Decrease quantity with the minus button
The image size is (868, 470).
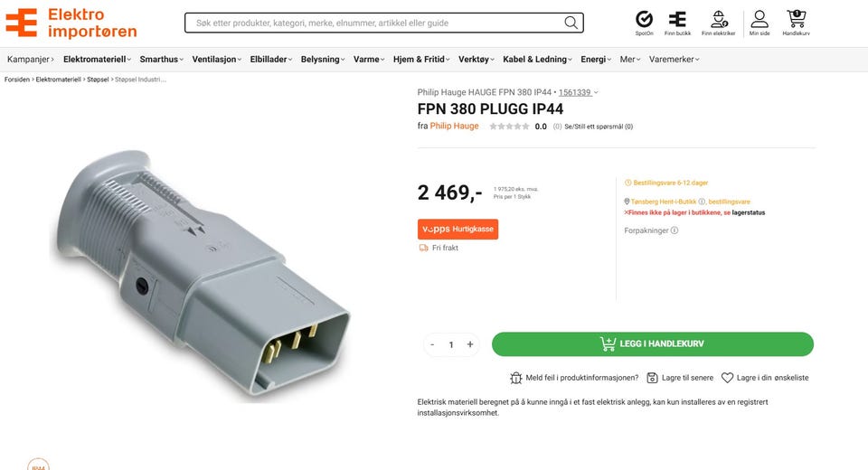pos(432,344)
